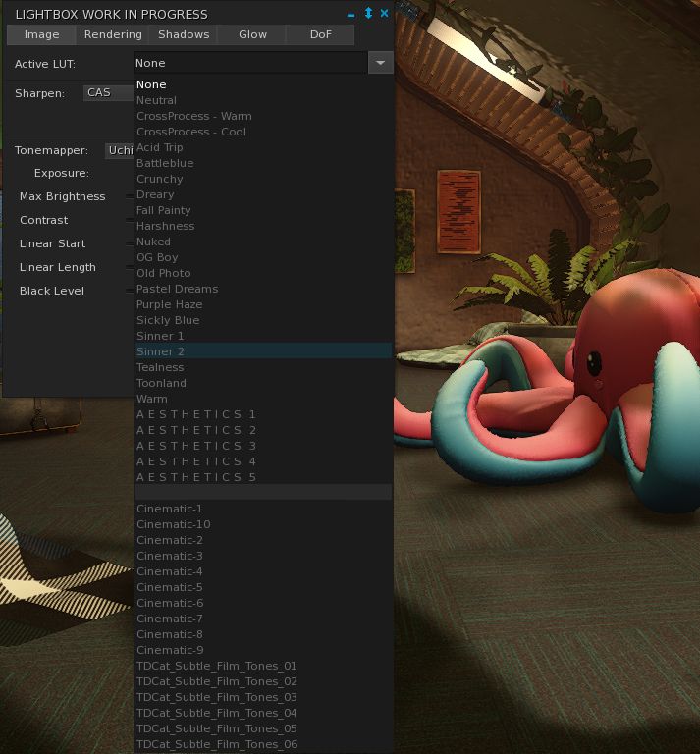Select the Crunchy LUT
The height and width of the screenshot is (754, 700).
(263, 179)
